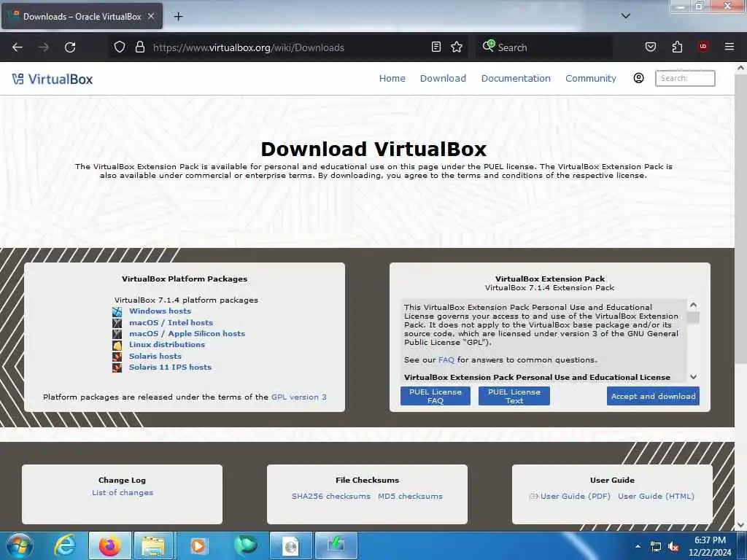The width and height of the screenshot is (747, 560).
Task: Open the uBlock Origin extension icon
Action: point(703,47)
